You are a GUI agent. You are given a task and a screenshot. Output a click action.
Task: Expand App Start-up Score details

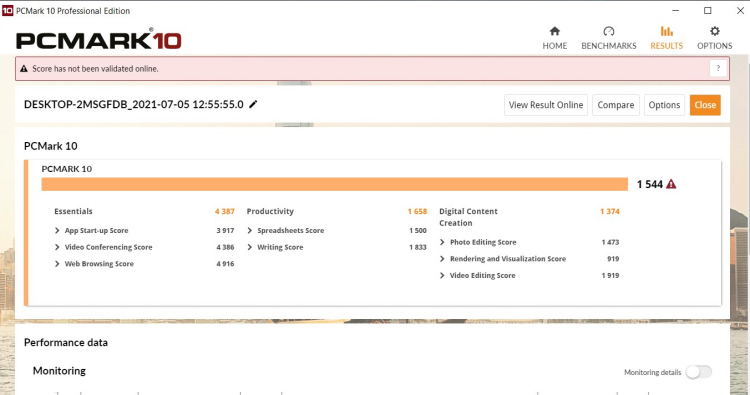click(x=57, y=230)
